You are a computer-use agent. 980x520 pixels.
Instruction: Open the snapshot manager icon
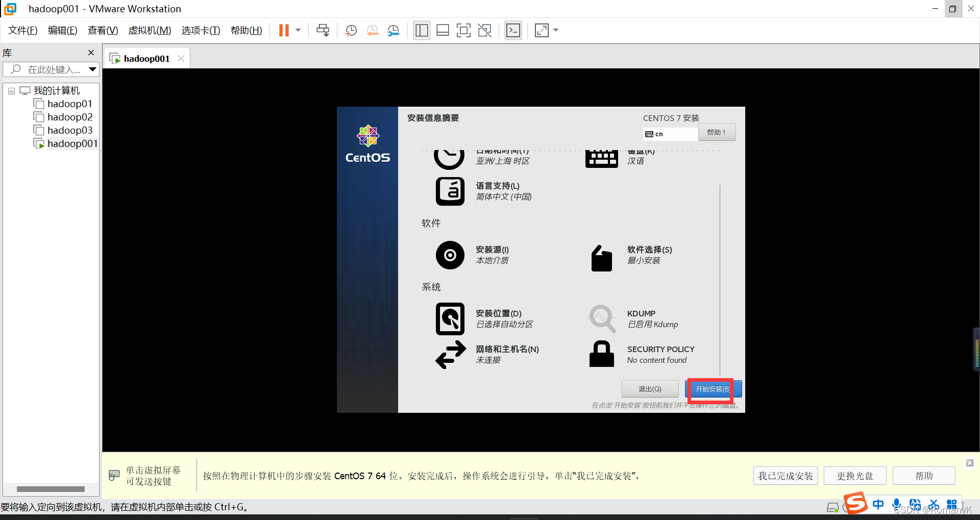point(394,31)
